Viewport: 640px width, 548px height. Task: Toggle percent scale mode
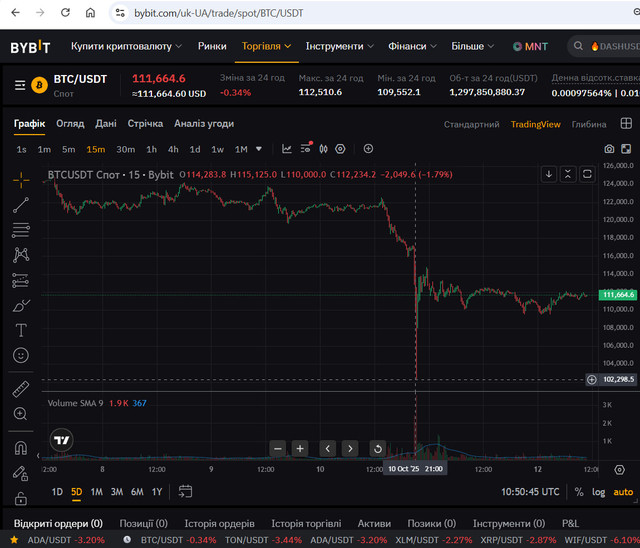pos(579,492)
